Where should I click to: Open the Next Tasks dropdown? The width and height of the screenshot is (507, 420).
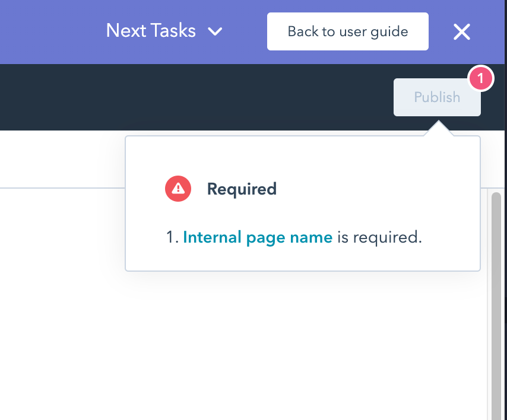(x=151, y=31)
